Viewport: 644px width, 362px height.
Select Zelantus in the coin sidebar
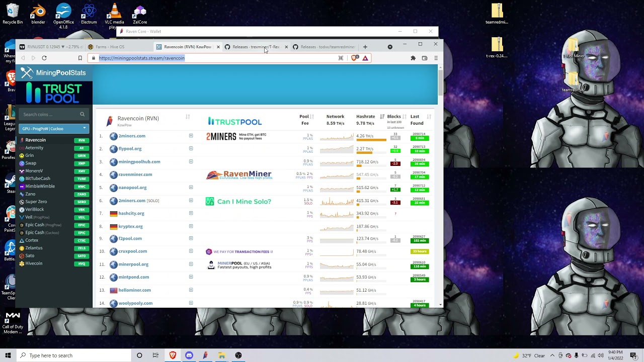point(34,248)
